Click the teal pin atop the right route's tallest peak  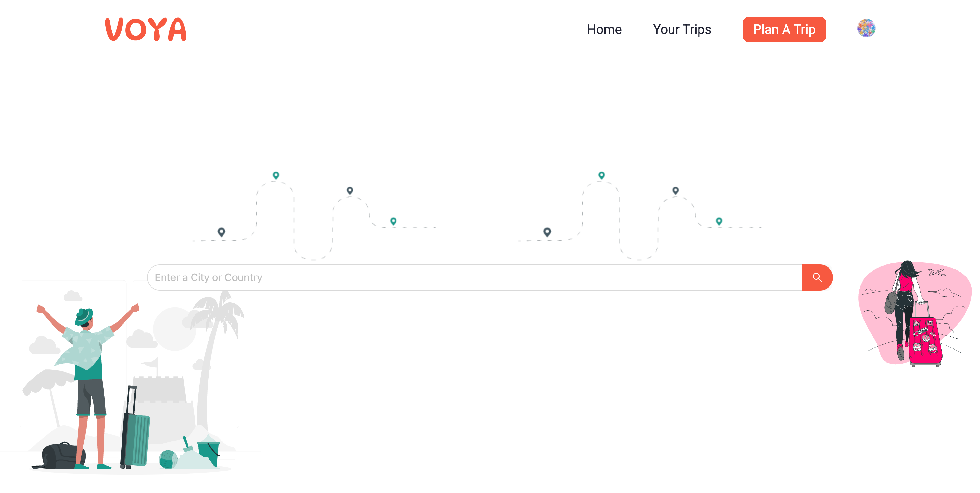point(601,175)
